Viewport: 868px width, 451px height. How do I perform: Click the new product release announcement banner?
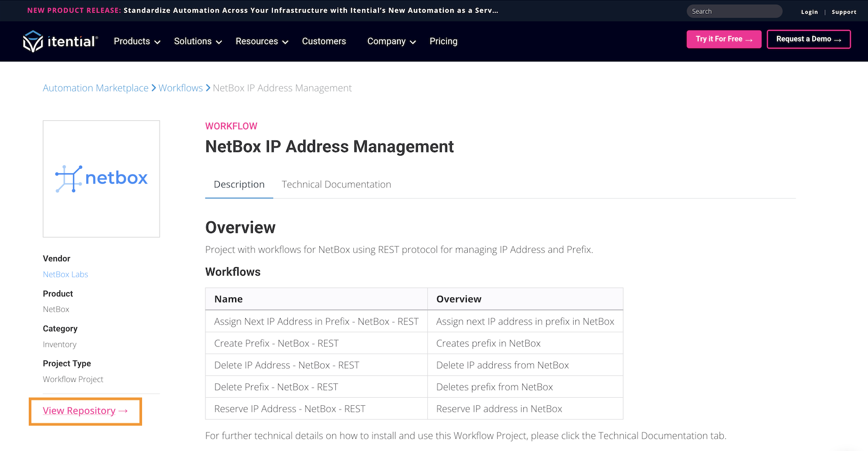[262, 11]
